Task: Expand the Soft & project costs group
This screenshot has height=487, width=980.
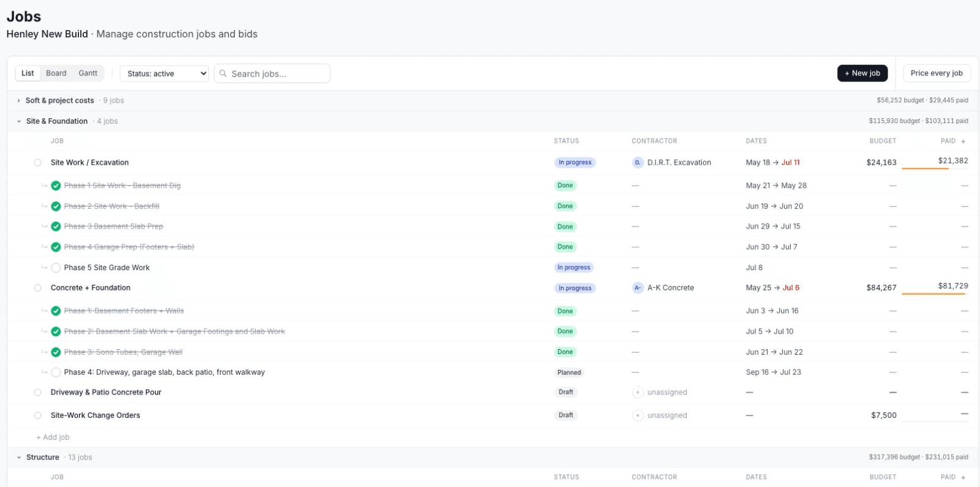Action: pyautogui.click(x=19, y=100)
